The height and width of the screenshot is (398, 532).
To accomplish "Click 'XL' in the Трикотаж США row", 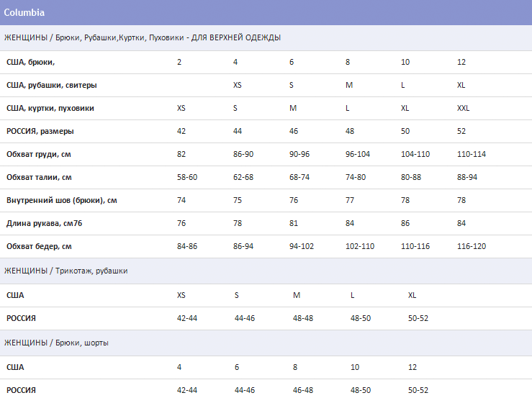I will 412,296.
